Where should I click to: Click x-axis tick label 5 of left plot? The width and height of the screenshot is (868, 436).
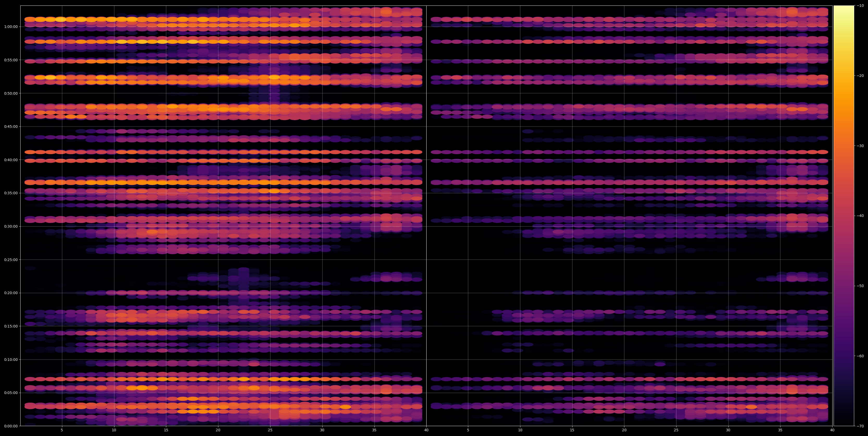coord(62,430)
